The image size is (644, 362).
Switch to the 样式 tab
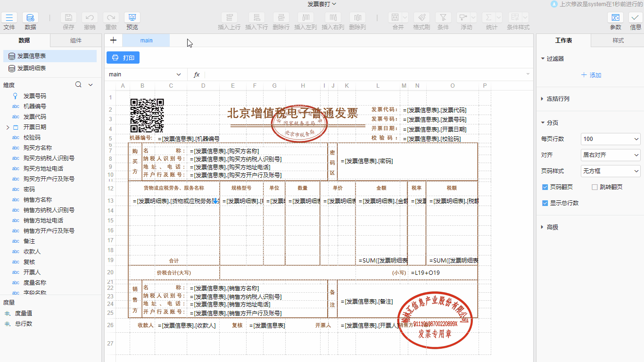[x=618, y=41]
